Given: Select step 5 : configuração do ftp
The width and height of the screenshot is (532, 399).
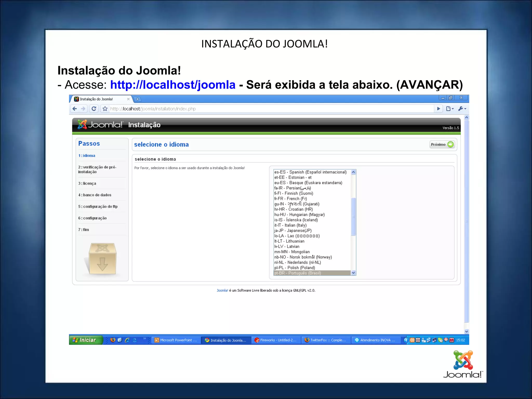Looking at the screenshot, I should click(x=98, y=207).
